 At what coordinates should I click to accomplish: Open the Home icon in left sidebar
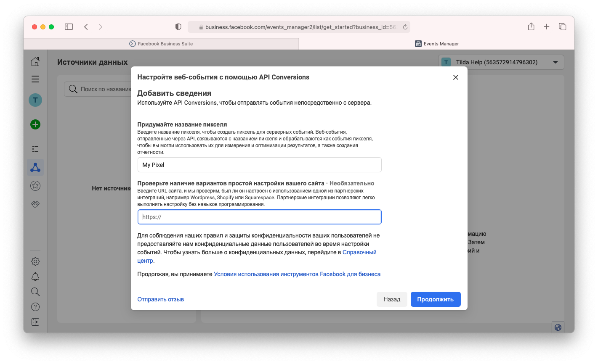[x=35, y=61]
